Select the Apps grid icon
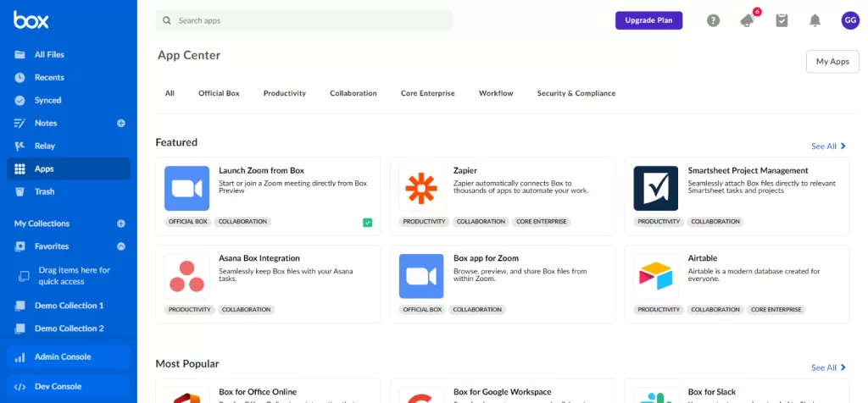Viewport: 868px width, 403px height. pos(20,169)
